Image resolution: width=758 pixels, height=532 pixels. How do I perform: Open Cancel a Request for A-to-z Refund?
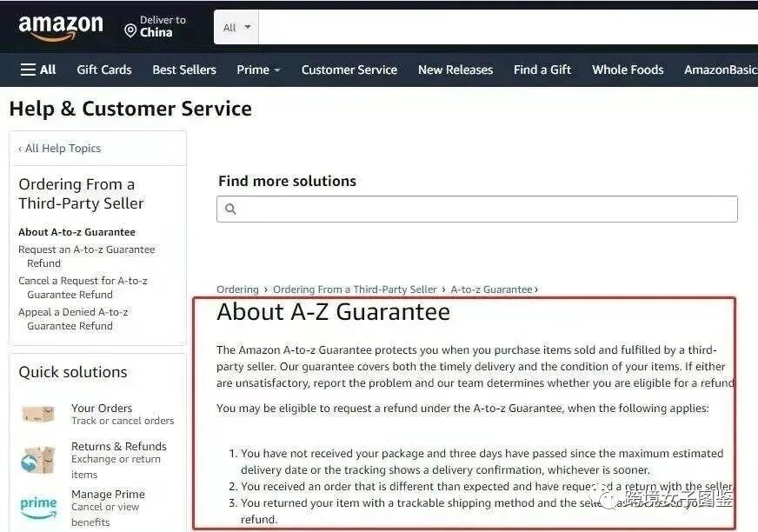coord(83,287)
